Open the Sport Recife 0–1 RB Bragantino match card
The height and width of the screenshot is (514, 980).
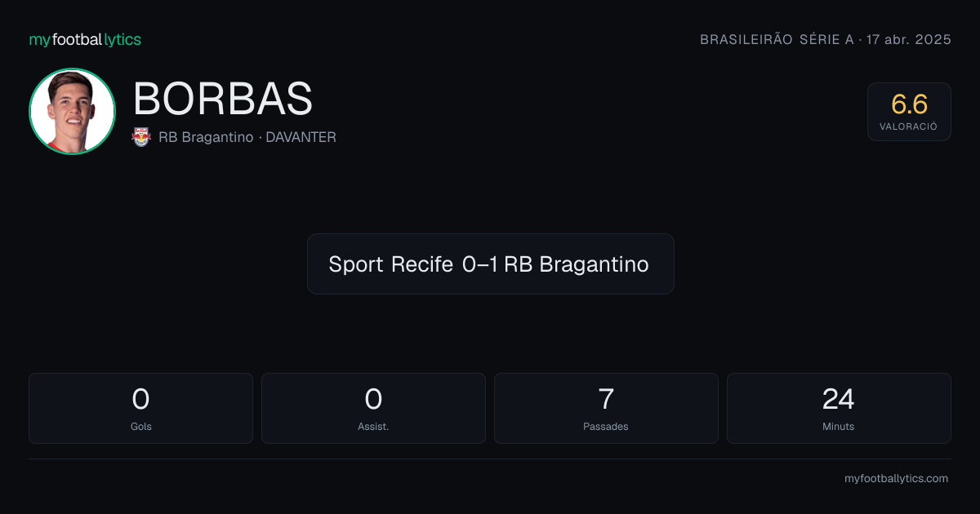490,264
